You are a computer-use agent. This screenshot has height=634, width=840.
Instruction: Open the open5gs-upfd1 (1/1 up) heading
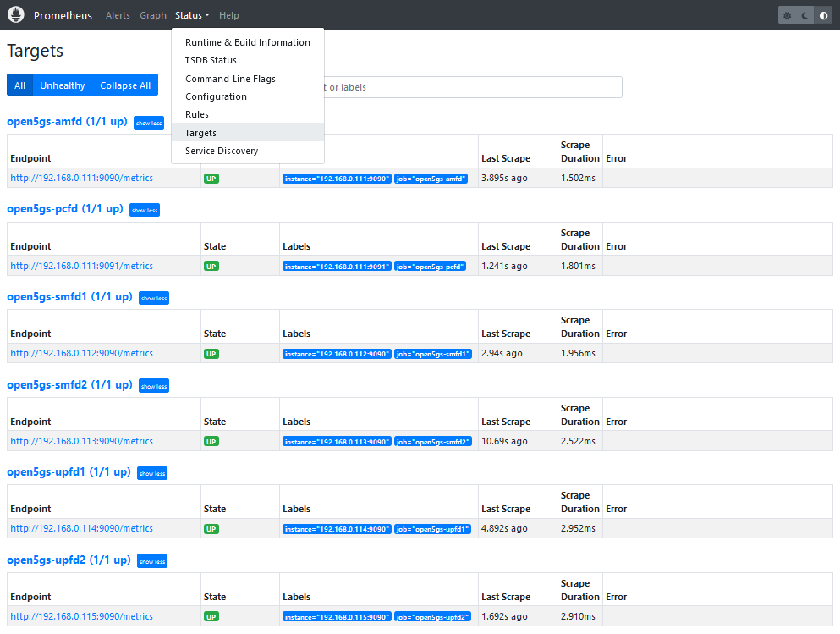click(x=69, y=472)
